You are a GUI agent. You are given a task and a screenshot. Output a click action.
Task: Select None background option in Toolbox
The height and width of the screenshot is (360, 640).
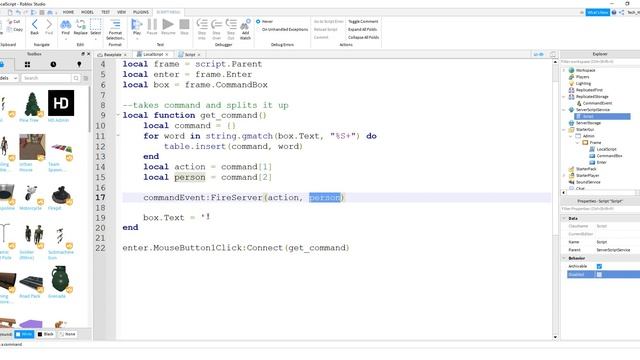(68, 334)
